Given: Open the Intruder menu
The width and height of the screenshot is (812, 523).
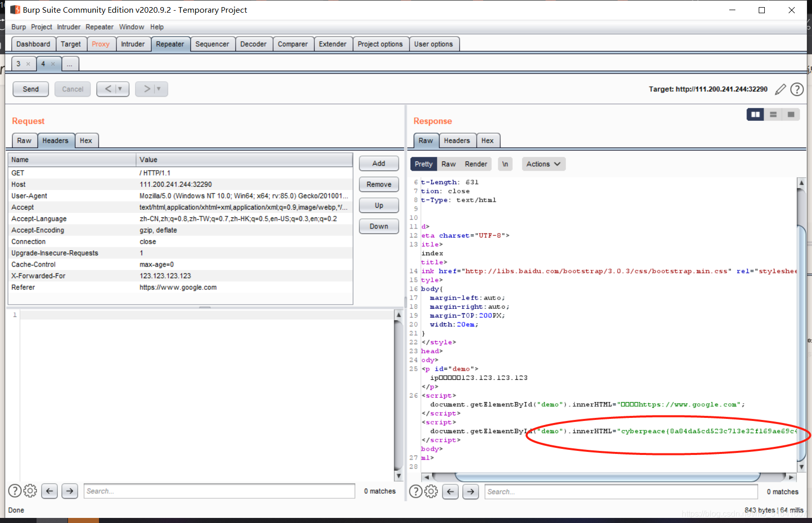Looking at the screenshot, I should [x=69, y=27].
